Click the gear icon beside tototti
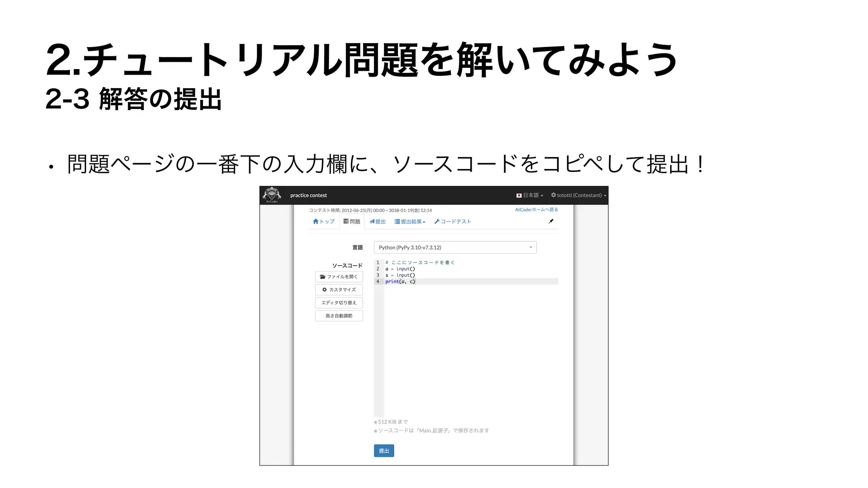 coord(554,195)
